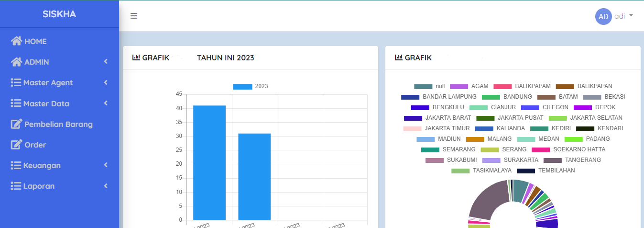Click the list icon beside Keuangan
Image resolution: width=644 pixels, height=228 pixels.
click(16, 165)
